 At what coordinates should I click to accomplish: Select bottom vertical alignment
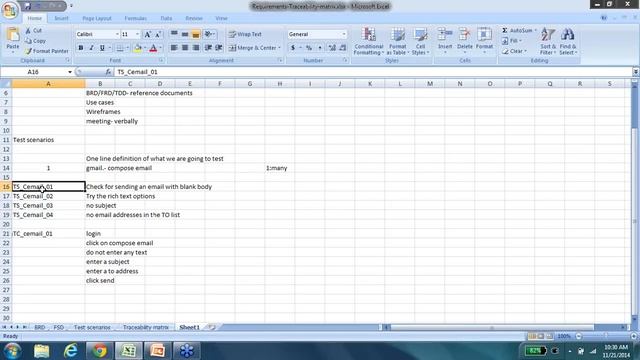coord(196,34)
